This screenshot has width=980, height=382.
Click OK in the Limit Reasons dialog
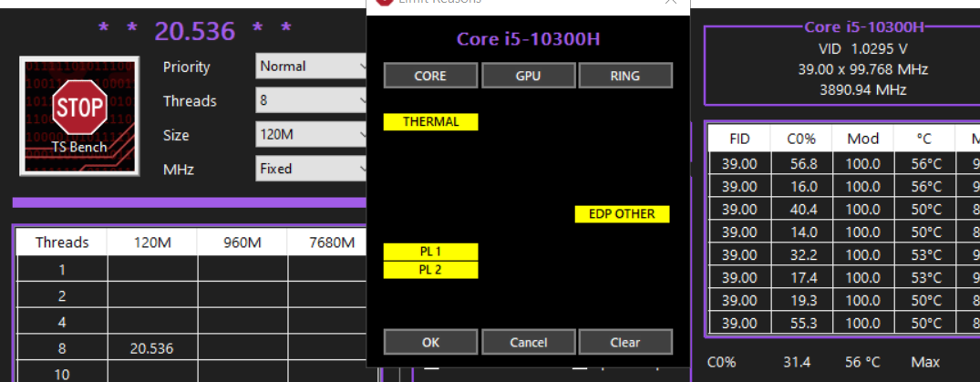430,342
